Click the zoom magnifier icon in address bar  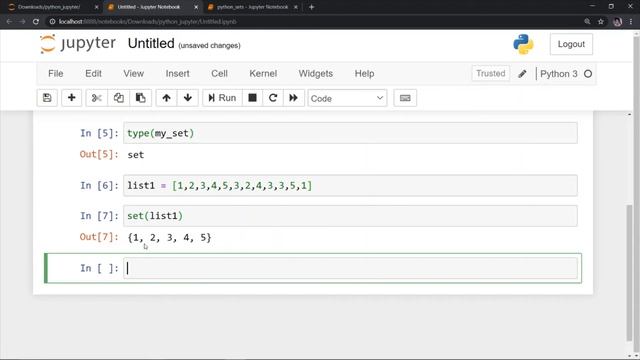click(587, 22)
